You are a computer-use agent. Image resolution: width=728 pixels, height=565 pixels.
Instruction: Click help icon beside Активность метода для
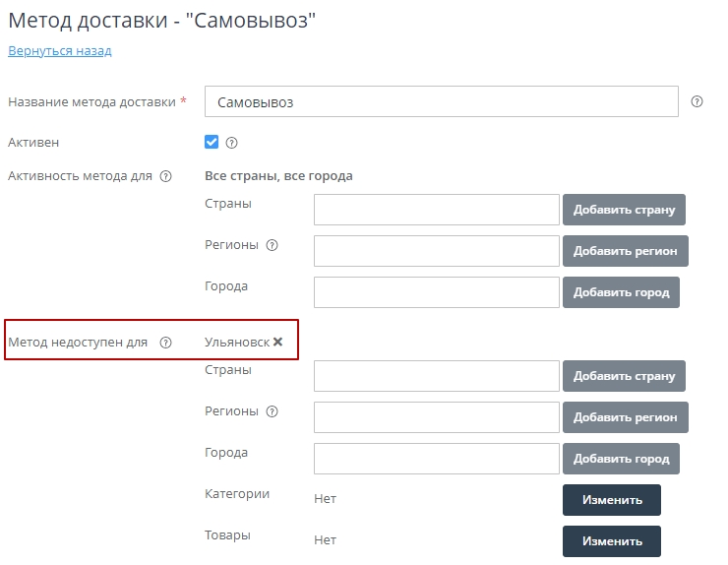coord(165,176)
